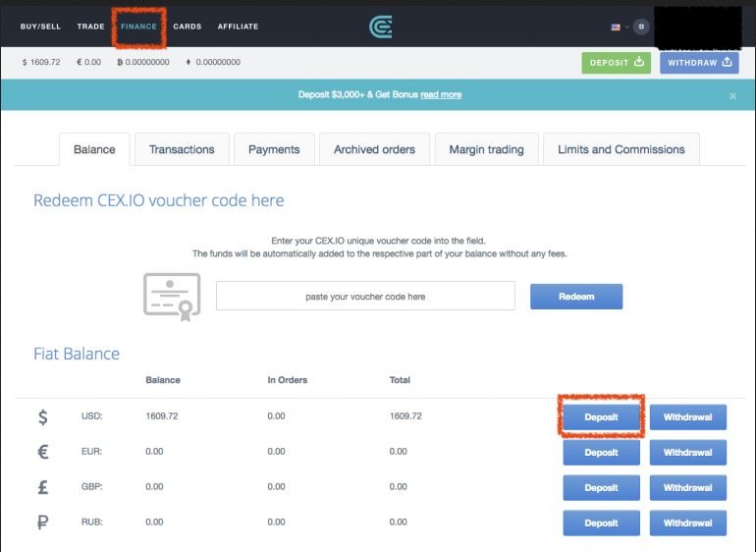Close the deposit bonus banner
756x552 pixels.
(x=732, y=95)
